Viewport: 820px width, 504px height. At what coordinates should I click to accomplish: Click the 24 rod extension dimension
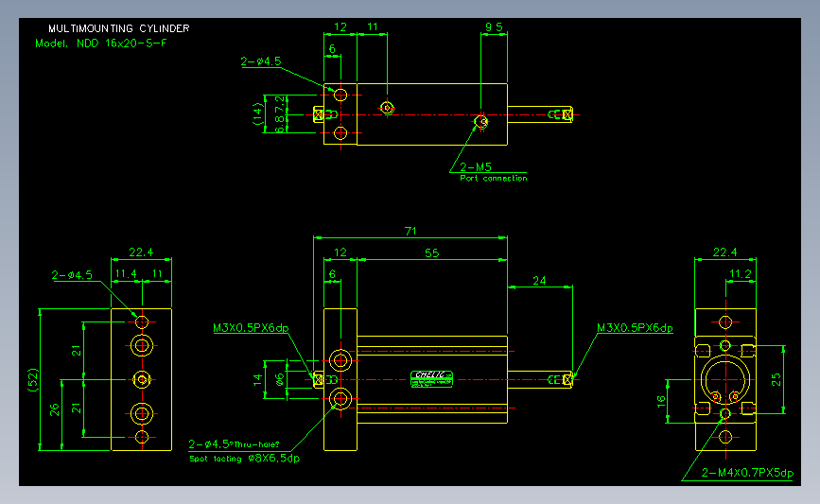tap(539, 281)
